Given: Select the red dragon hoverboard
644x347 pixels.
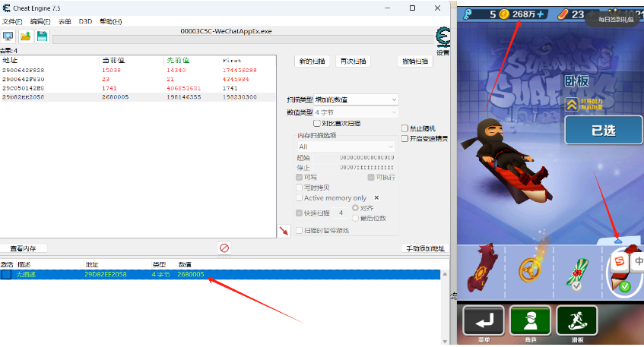Looking at the screenshot, I should [x=481, y=268].
